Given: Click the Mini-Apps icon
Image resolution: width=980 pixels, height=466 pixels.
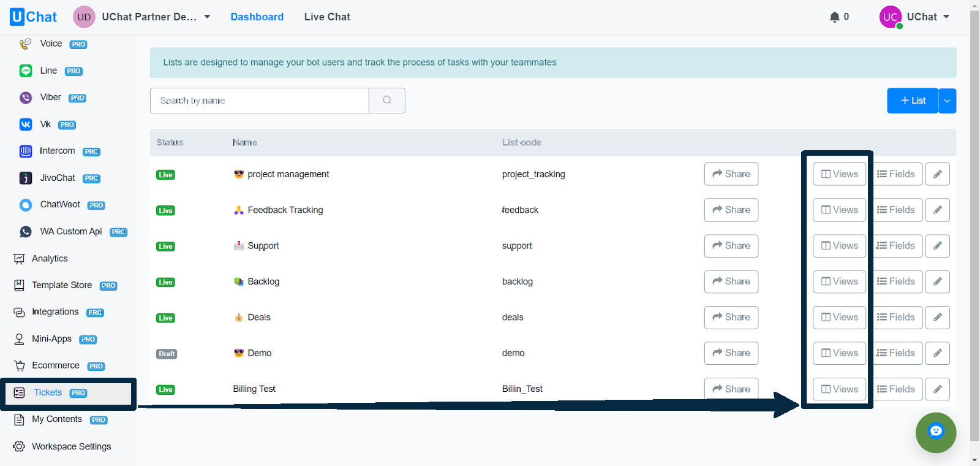Looking at the screenshot, I should [x=20, y=339].
